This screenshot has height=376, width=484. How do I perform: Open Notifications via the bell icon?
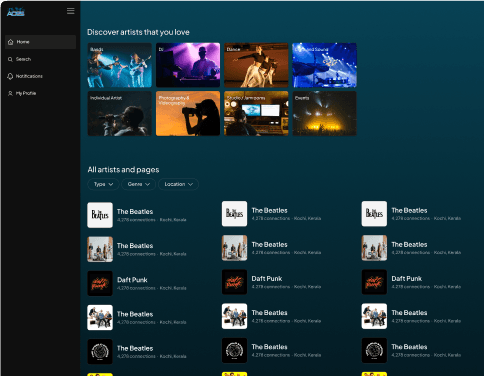(10, 76)
